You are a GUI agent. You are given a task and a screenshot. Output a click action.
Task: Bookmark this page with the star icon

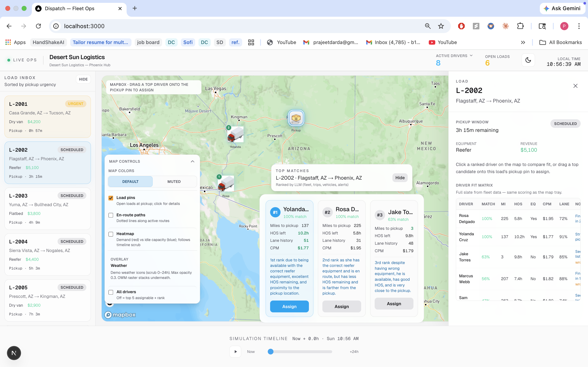point(441,26)
